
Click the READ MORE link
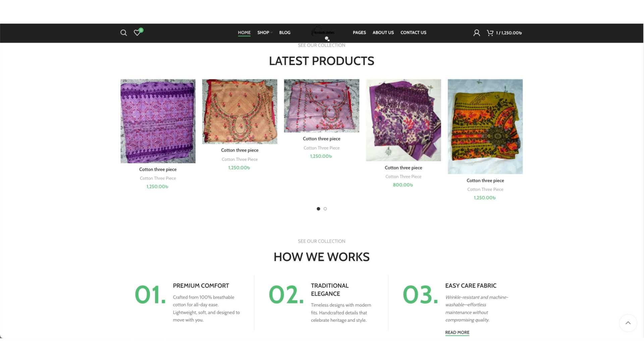tap(457, 333)
